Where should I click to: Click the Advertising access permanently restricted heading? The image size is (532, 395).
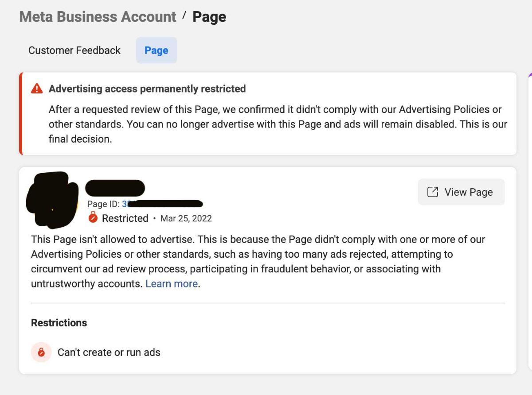147,89
